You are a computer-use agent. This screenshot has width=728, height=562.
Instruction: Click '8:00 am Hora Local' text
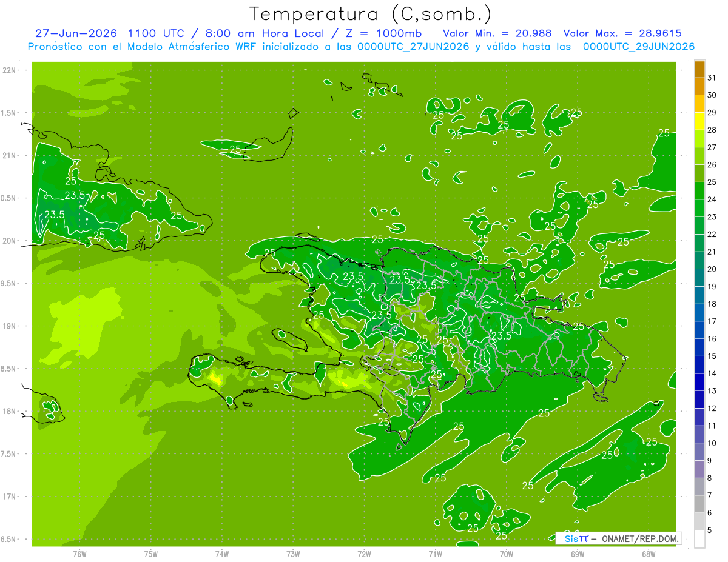(263, 33)
